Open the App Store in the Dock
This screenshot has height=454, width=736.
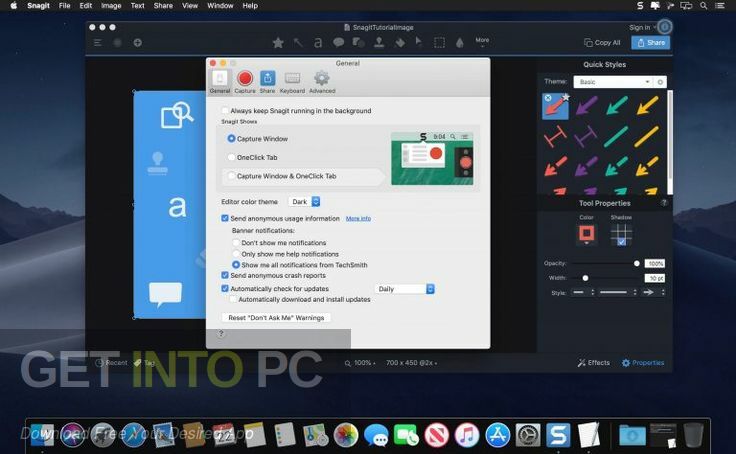point(497,435)
